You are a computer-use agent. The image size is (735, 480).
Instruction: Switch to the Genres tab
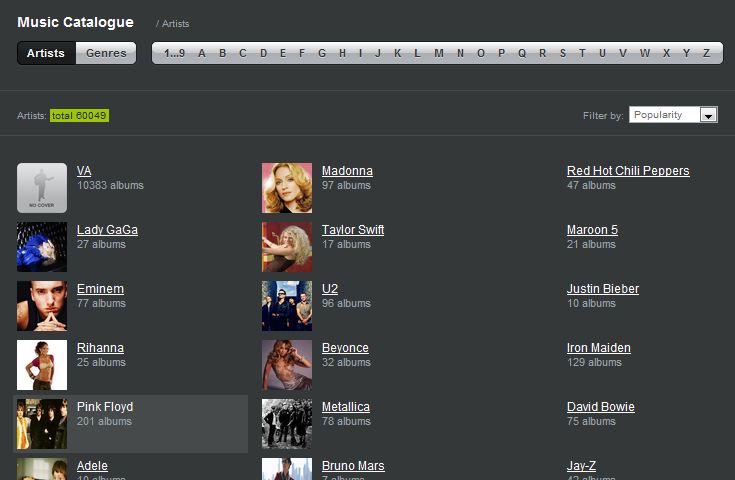coord(106,53)
